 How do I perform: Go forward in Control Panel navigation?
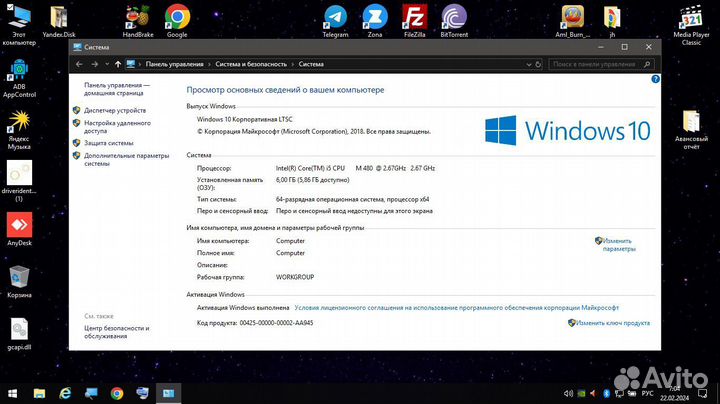click(x=95, y=64)
